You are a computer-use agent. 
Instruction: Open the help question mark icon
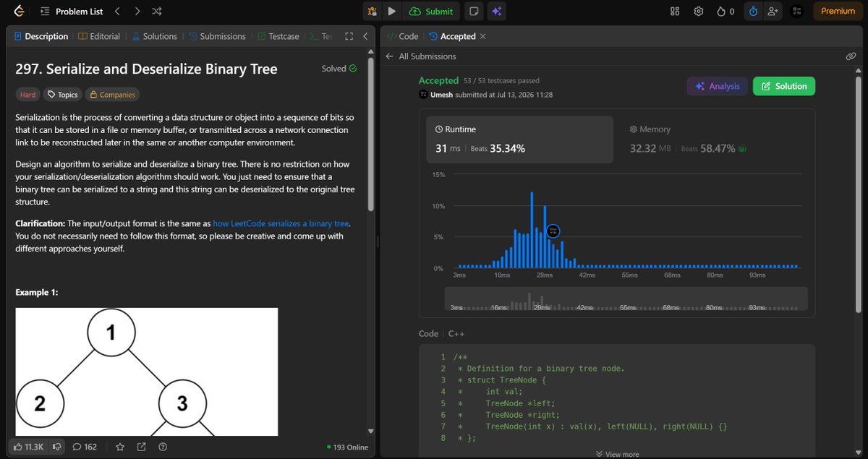pos(163,447)
